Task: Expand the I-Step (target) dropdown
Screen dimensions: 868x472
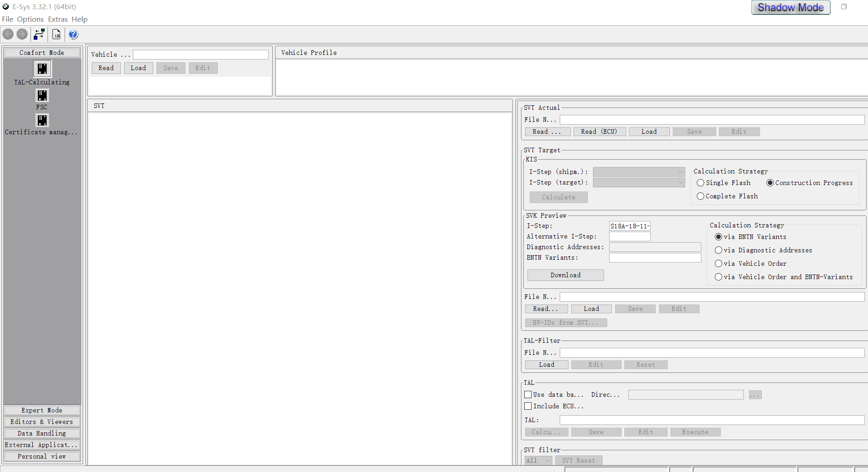Action: click(x=639, y=183)
